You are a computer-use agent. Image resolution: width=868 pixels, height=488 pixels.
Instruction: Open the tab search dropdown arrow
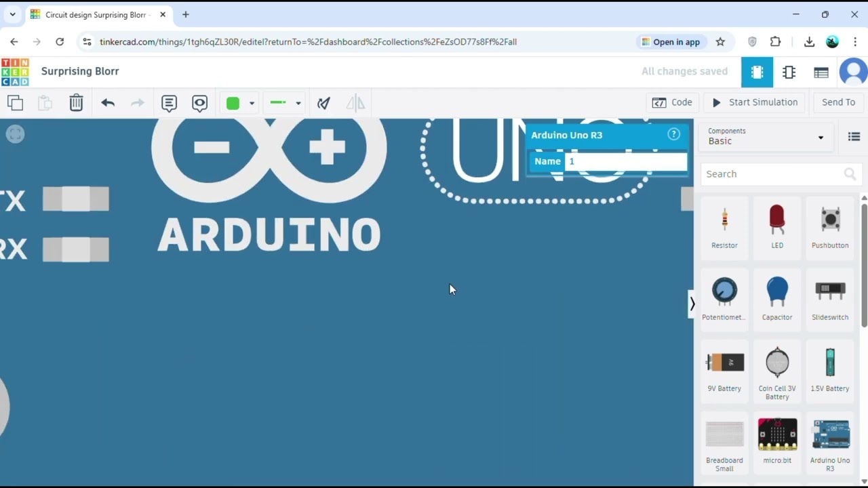12,14
